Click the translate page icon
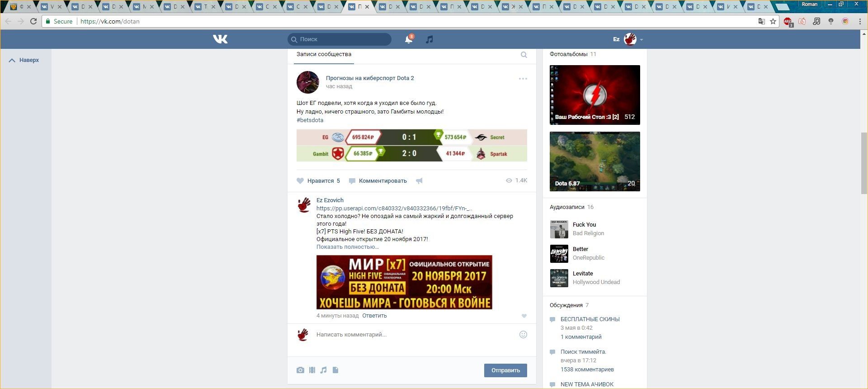Image resolution: width=868 pixels, height=389 pixels. pyautogui.click(x=762, y=21)
